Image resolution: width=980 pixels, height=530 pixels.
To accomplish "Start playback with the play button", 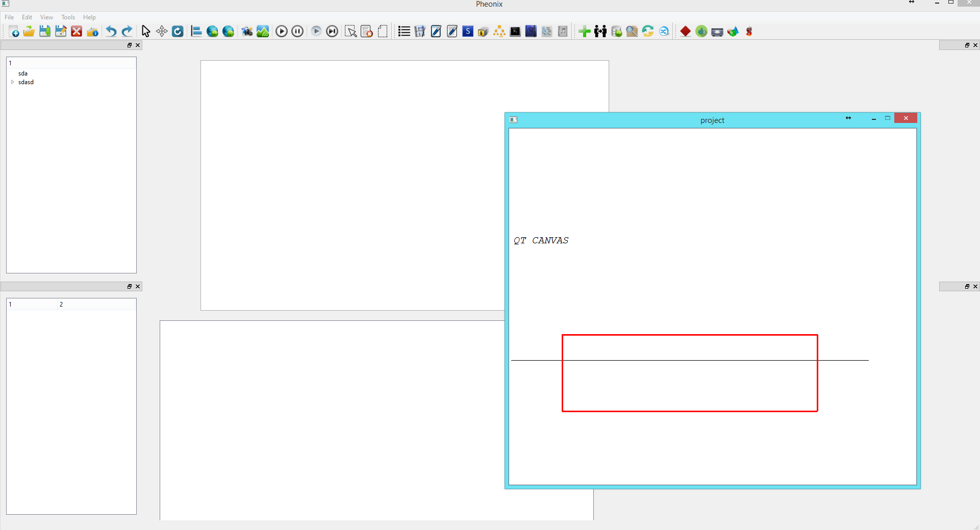I will pyautogui.click(x=282, y=32).
